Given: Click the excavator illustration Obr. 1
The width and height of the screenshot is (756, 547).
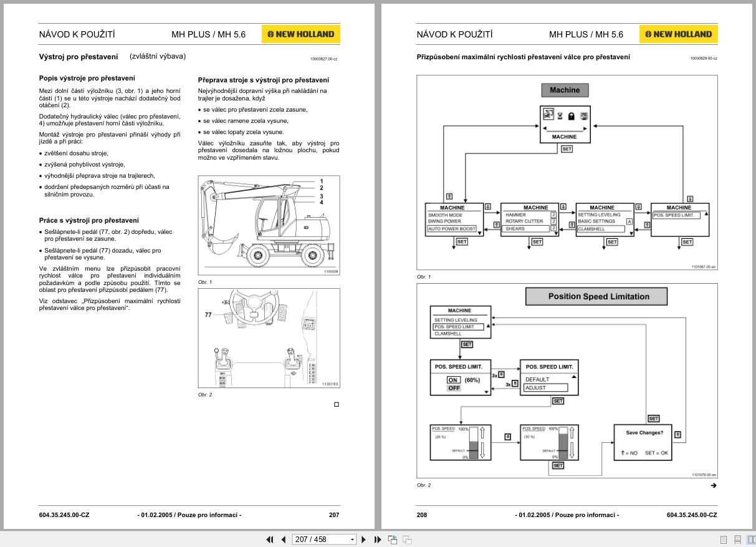Looking at the screenshot, I should point(269,225).
